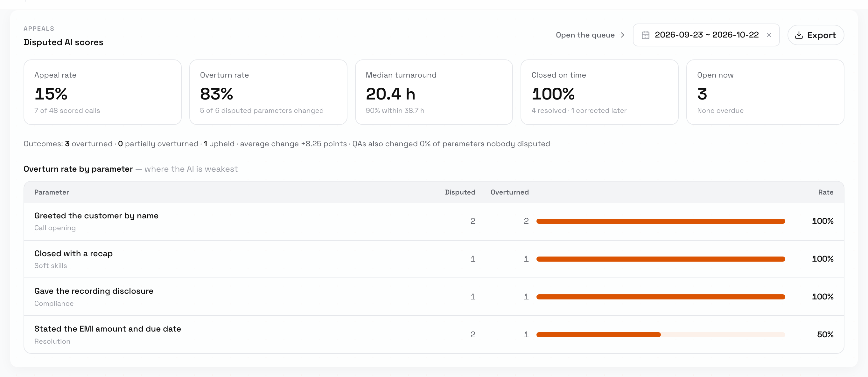Screen dimensions: 868x377
Task: Click 'None overdue' text
Action: point(720,110)
